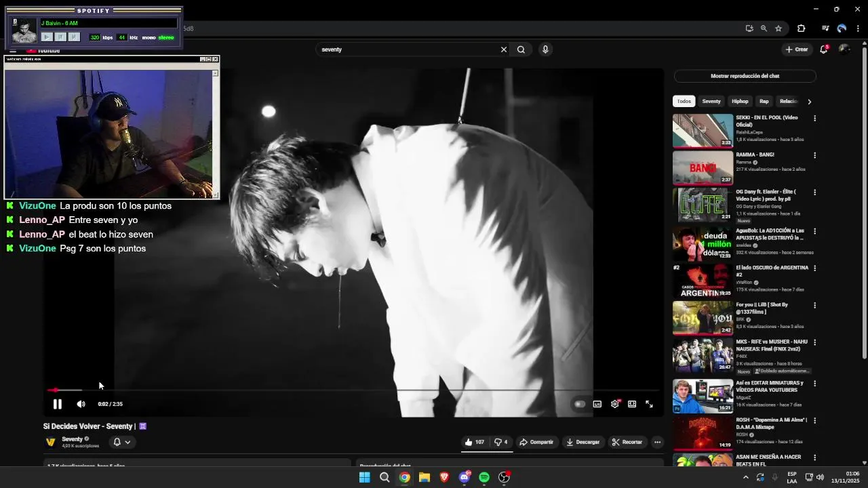The height and width of the screenshot is (488, 868).
Task: Click Mostrar reproducción del chat
Action: point(745,76)
